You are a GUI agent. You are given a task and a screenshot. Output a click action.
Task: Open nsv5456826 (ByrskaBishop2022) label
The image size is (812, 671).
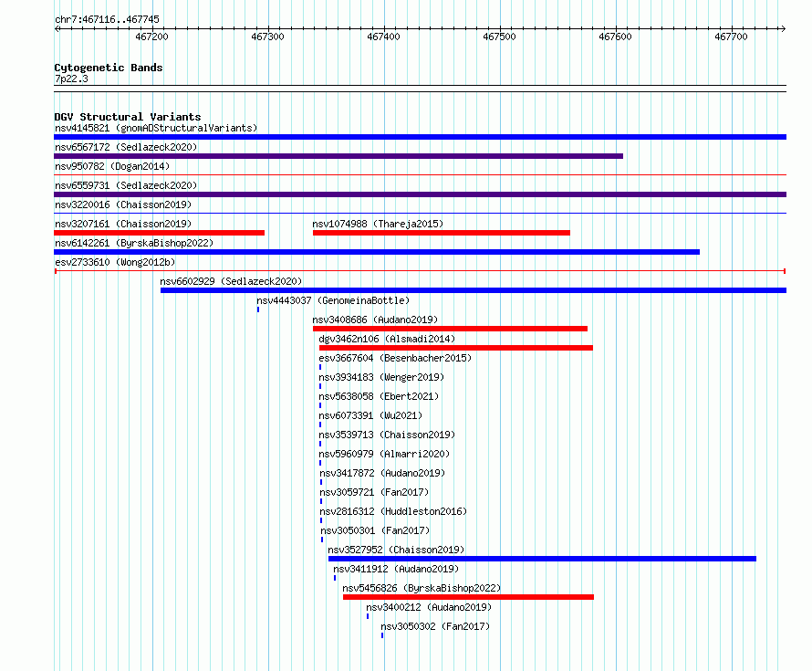[422, 588]
